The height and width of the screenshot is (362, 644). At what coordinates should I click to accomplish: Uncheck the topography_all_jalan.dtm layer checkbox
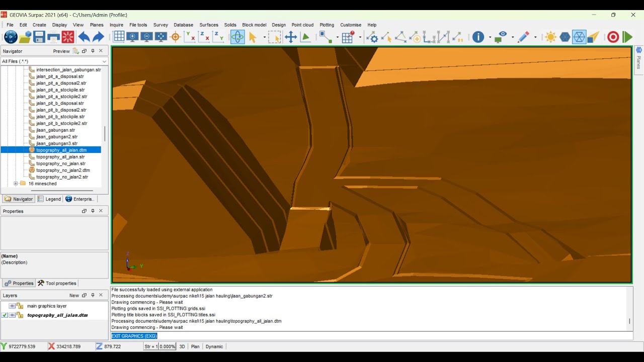(5, 315)
